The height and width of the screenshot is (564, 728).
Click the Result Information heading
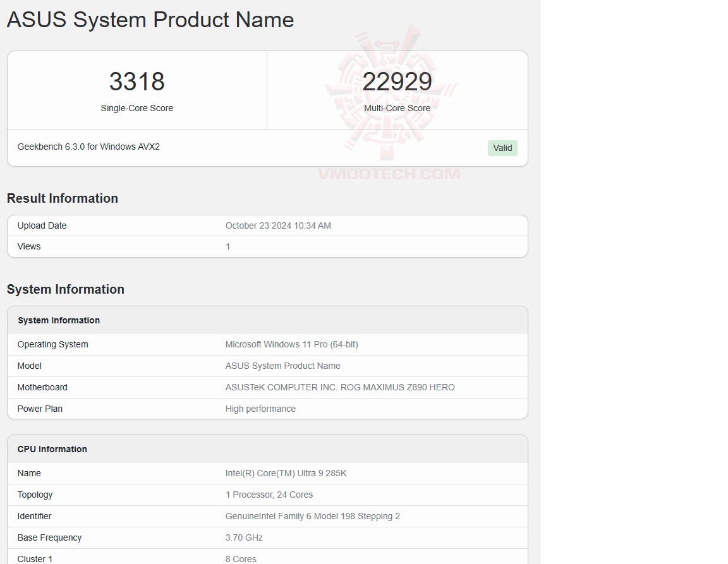[x=63, y=198]
